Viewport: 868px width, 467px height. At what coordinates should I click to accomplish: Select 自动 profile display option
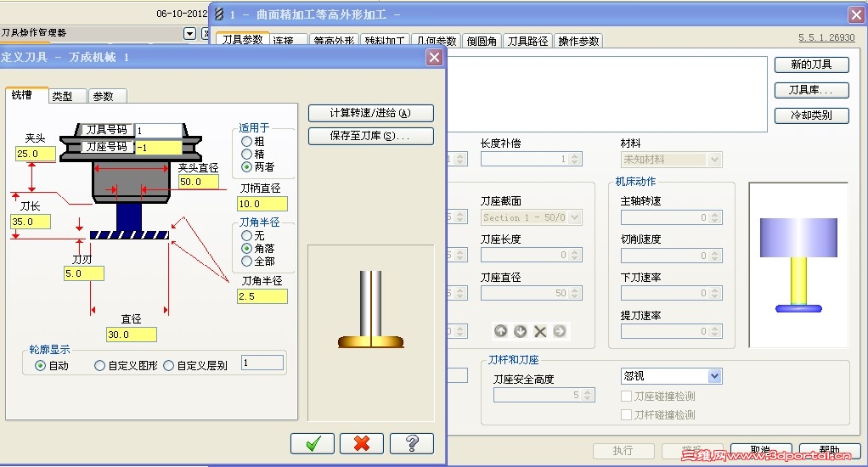tap(40, 365)
